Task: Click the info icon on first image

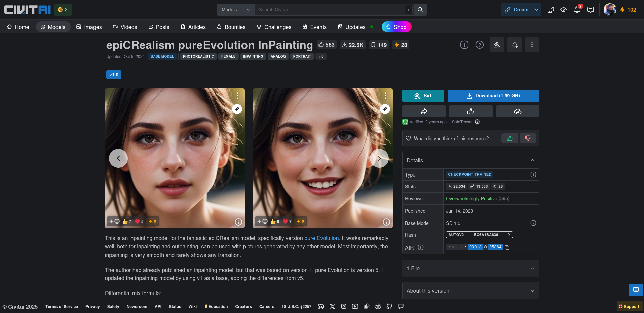Action: (x=238, y=222)
